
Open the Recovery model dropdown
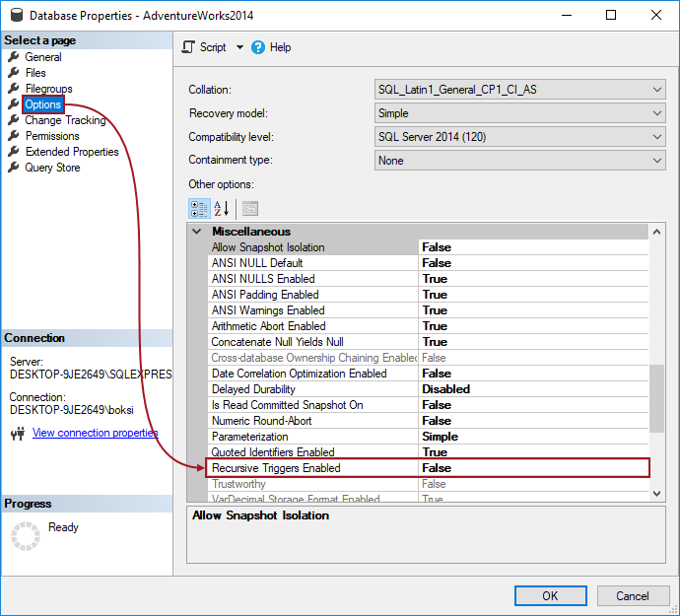click(x=519, y=113)
